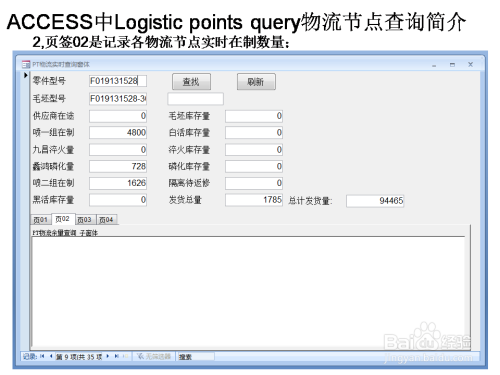Click inside the PT物流余量查询 subform area
Image resolution: width=500 pixels, height=375 pixels.
pyautogui.click(x=248, y=292)
